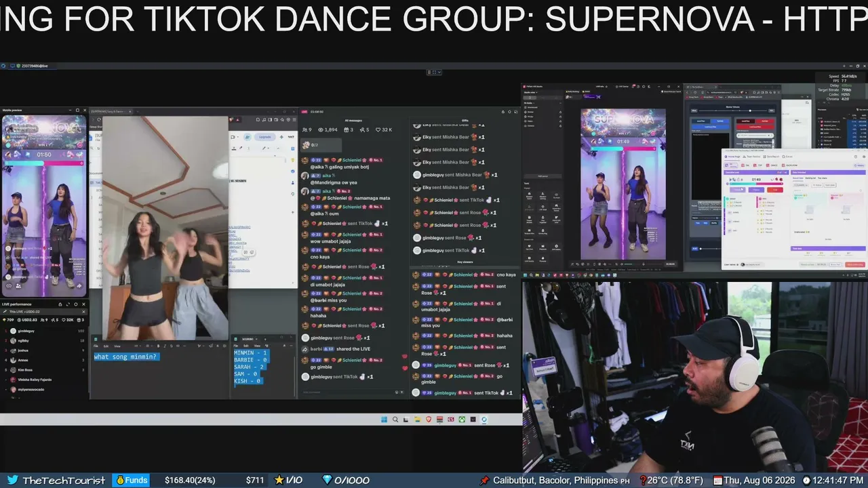Open the Windows Start menu
Screen dimensions: 868x488
pos(384,420)
